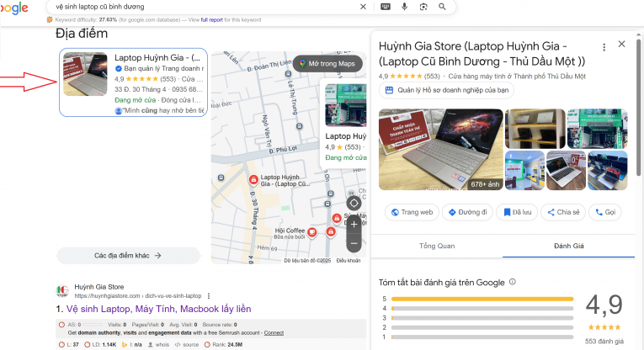Open the three-dot menu in the business panel
Screen dimensions: 644x350
coord(604,47)
